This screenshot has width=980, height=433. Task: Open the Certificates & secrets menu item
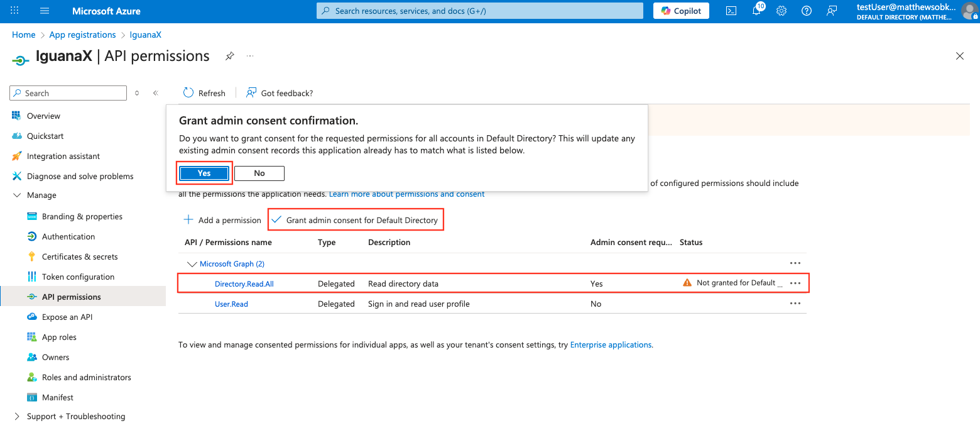pyautogui.click(x=79, y=256)
